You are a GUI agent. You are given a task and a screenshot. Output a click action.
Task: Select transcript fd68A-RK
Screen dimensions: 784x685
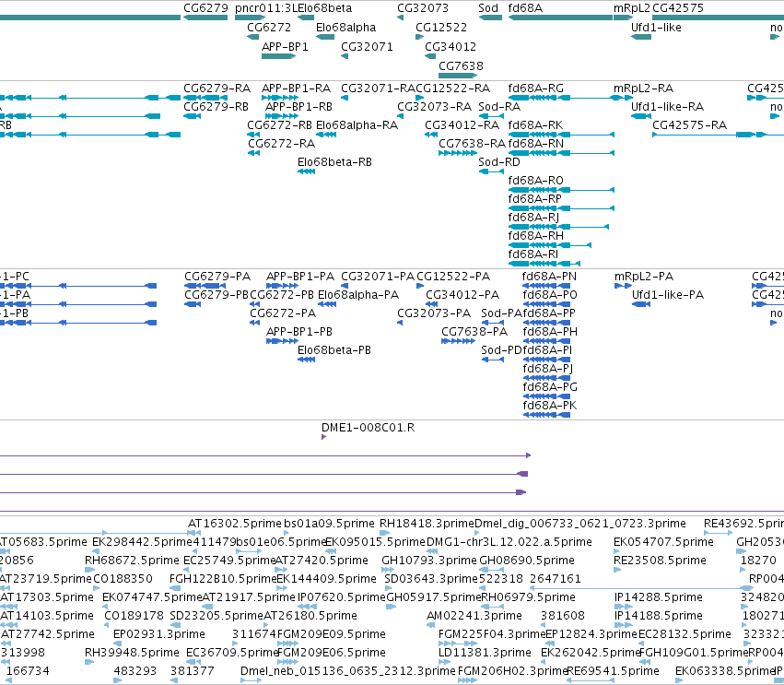[535, 125]
